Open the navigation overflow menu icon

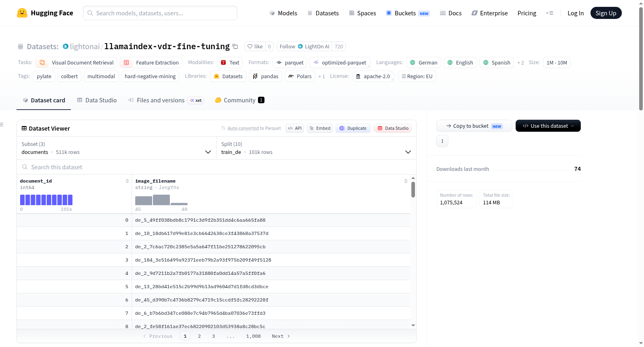[549, 13]
